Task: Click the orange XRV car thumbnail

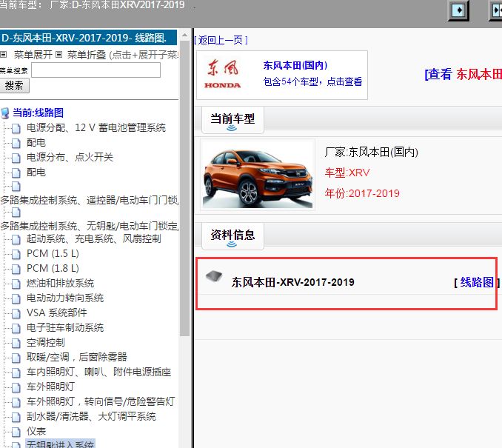Action: 258,175
